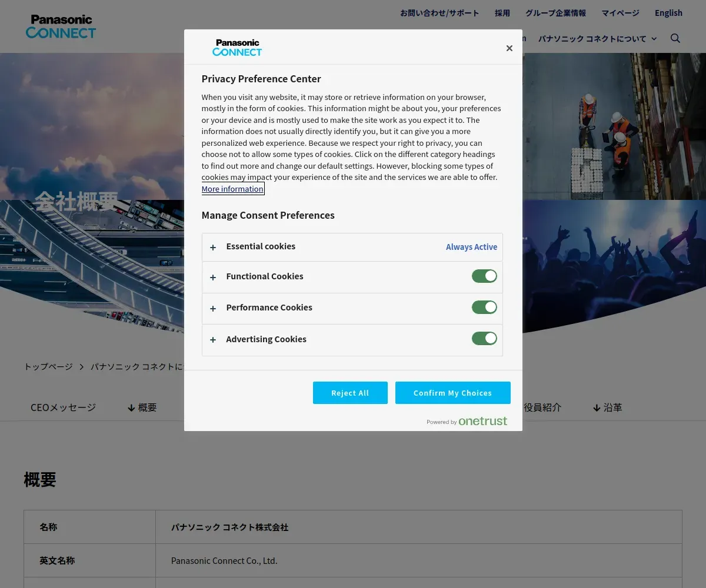Screen dimensions: 706x588
Task: Switch language to English
Action: point(668,13)
